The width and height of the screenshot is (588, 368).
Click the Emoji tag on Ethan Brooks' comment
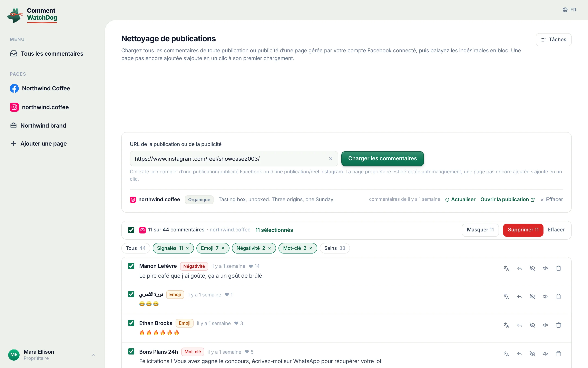click(184, 323)
